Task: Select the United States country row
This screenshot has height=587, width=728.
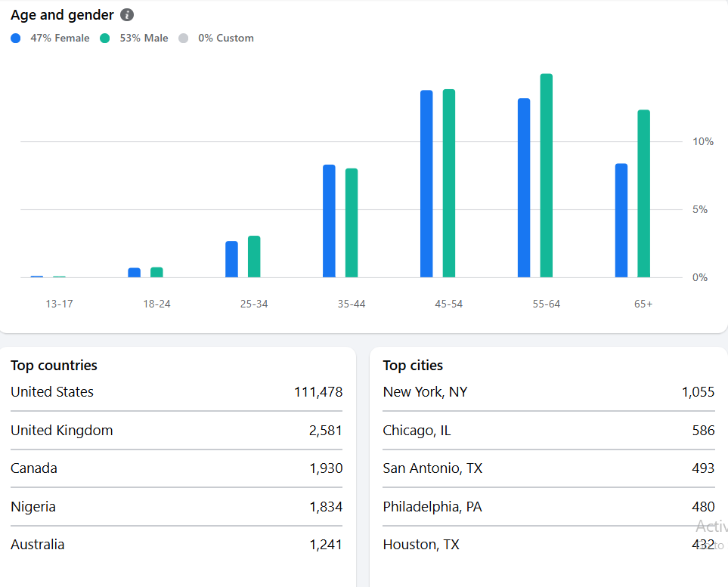Action: pos(176,392)
